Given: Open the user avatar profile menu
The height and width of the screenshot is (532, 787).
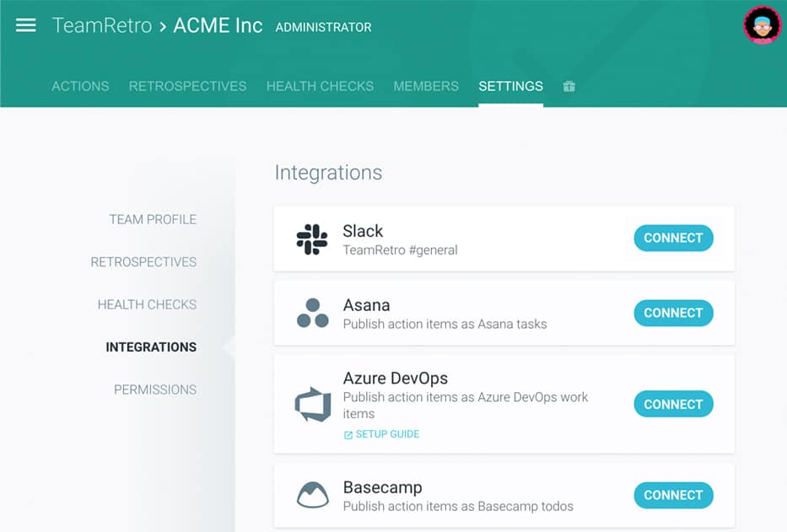Looking at the screenshot, I should [762, 25].
